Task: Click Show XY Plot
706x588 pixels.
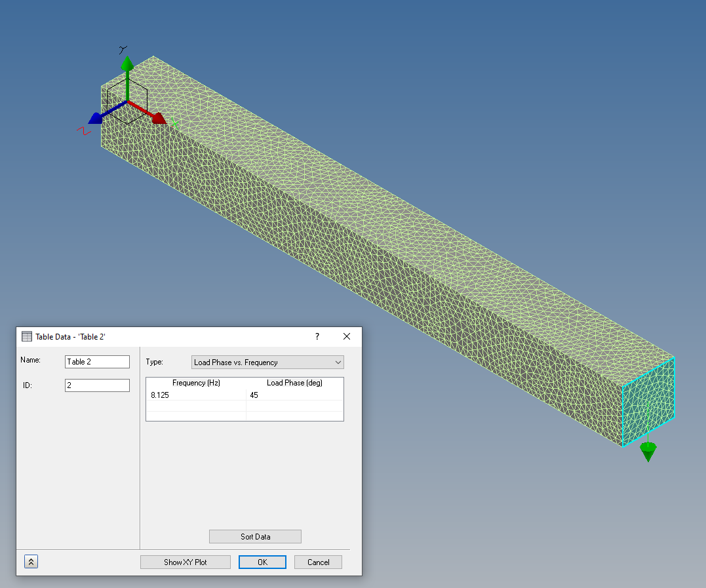Action: click(185, 562)
